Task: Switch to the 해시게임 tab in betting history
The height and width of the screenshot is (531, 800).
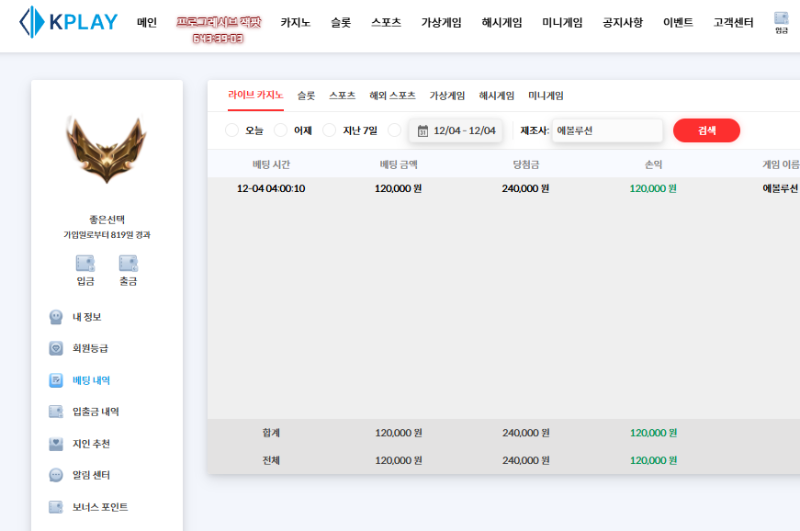Action: click(x=496, y=95)
